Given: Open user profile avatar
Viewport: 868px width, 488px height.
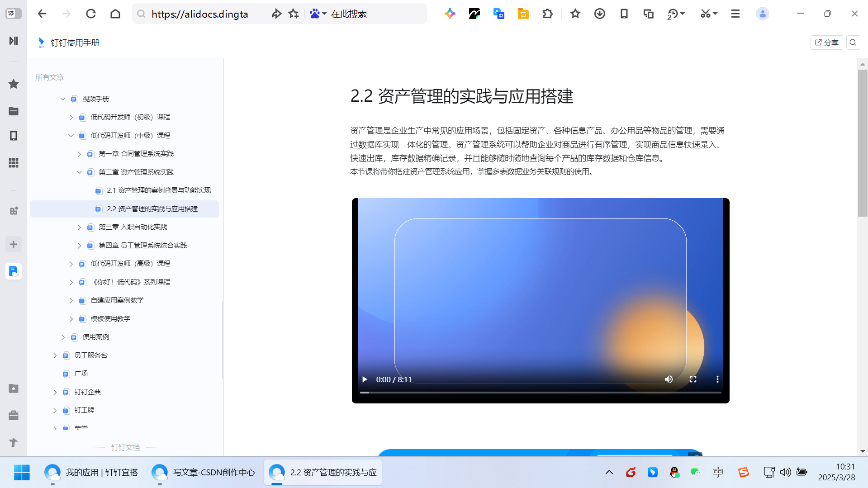Looking at the screenshot, I should 763,14.
